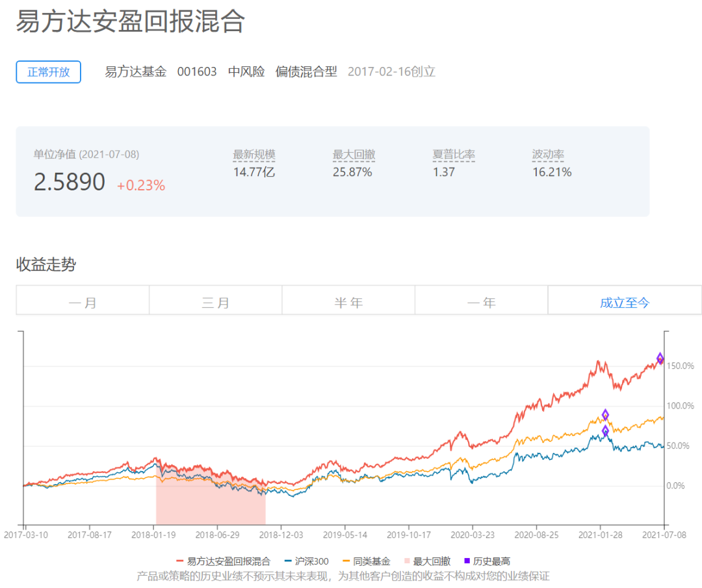
Task: Click the 单位净值 (2021-07-08) label
Action: (x=86, y=155)
